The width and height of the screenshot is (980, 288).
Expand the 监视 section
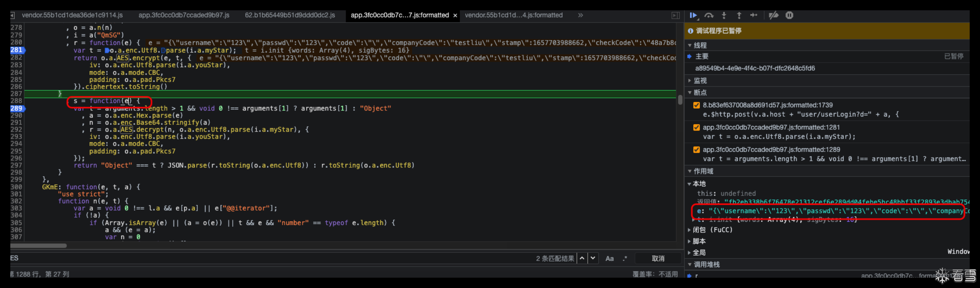[690, 81]
